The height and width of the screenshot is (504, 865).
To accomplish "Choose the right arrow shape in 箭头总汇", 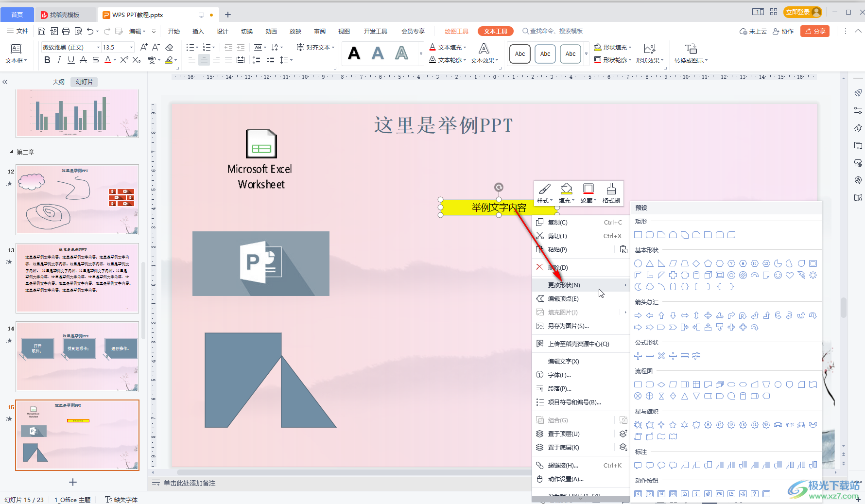I will [638, 315].
